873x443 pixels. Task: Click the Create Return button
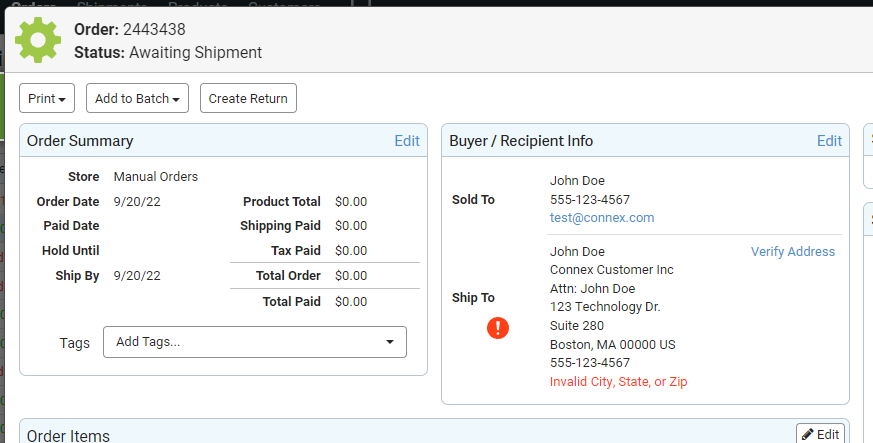(248, 99)
